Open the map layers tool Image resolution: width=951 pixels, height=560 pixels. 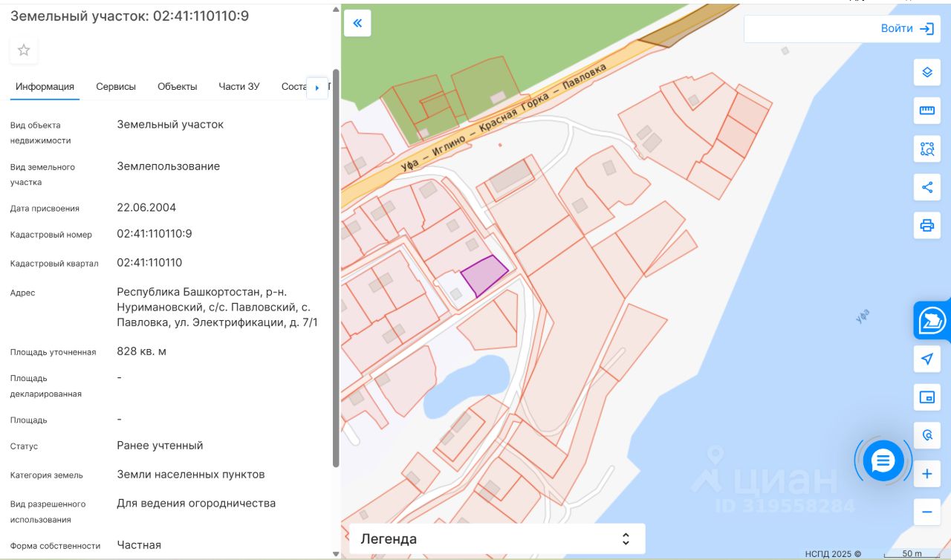pos(926,72)
